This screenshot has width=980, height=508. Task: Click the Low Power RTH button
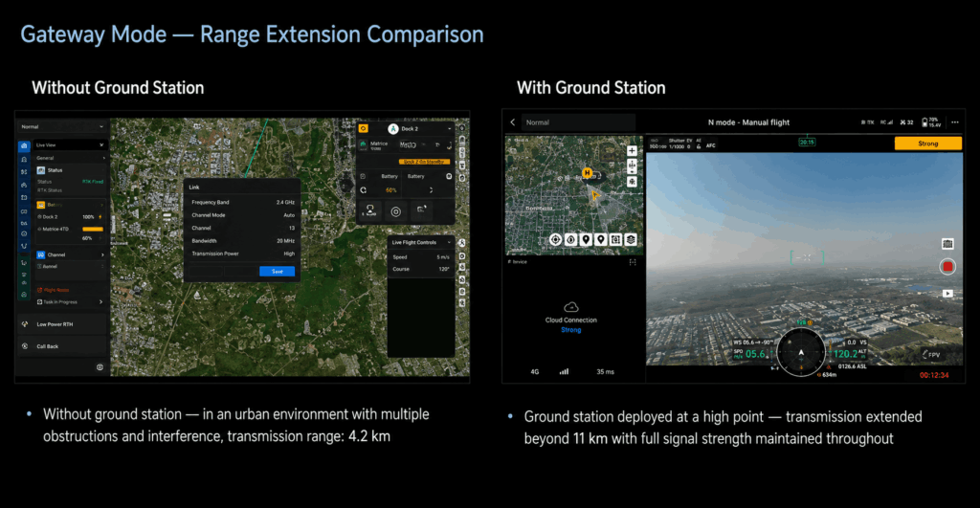(x=62, y=324)
